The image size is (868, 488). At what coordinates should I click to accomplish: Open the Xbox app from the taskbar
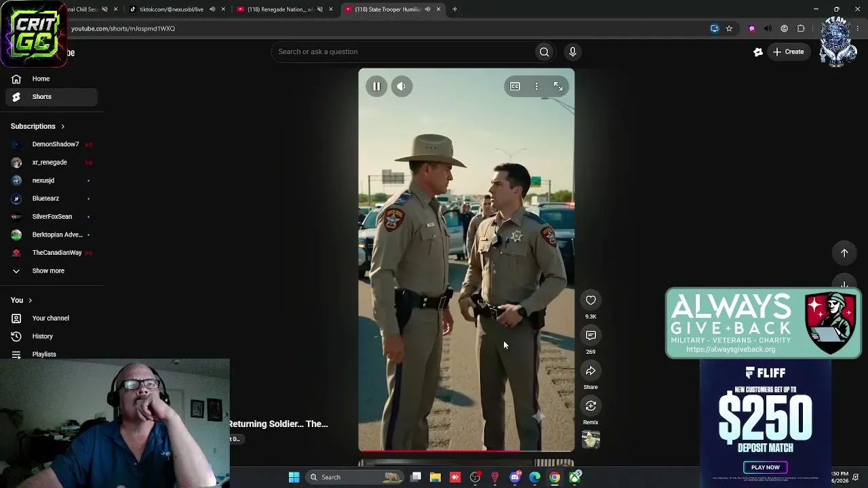point(574,477)
